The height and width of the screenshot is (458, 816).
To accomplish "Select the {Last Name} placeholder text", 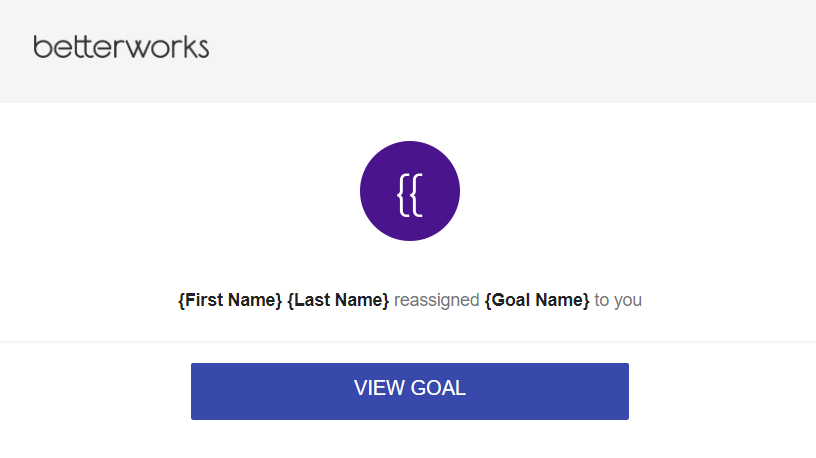I will point(338,300).
